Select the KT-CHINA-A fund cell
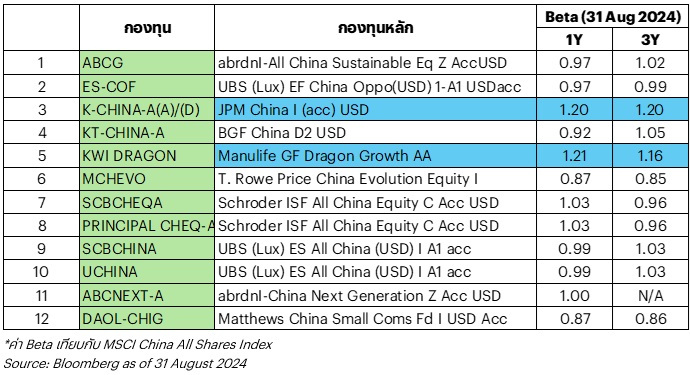This screenshot has width=690, height=375. click(147, 132)
